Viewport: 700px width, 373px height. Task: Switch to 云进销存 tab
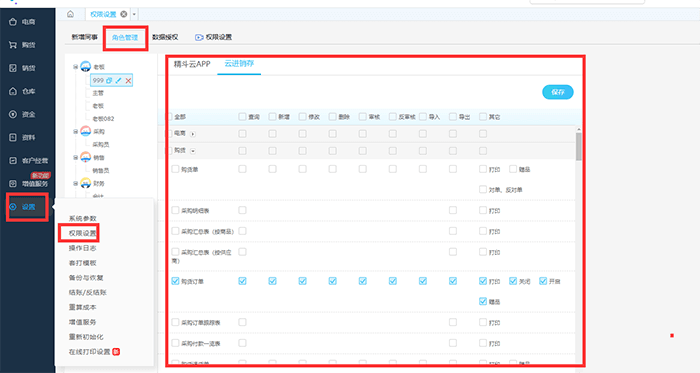tap(239, 64)
